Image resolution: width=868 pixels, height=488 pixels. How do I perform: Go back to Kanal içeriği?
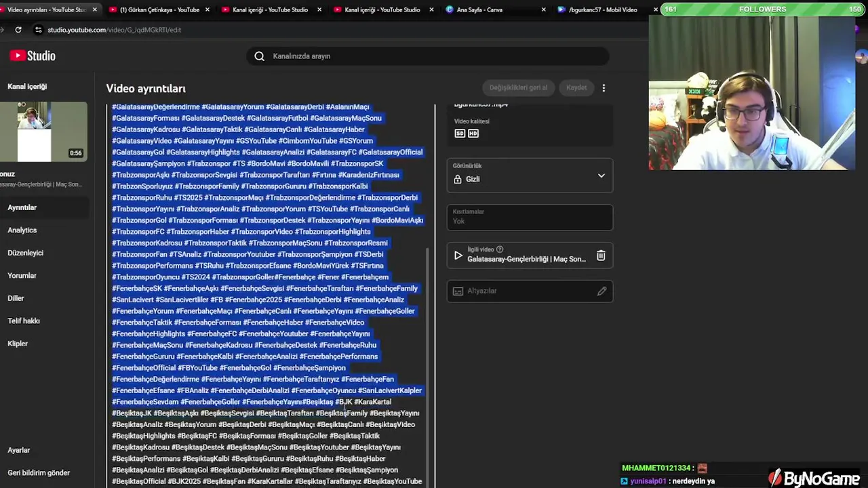pos(27,87)
